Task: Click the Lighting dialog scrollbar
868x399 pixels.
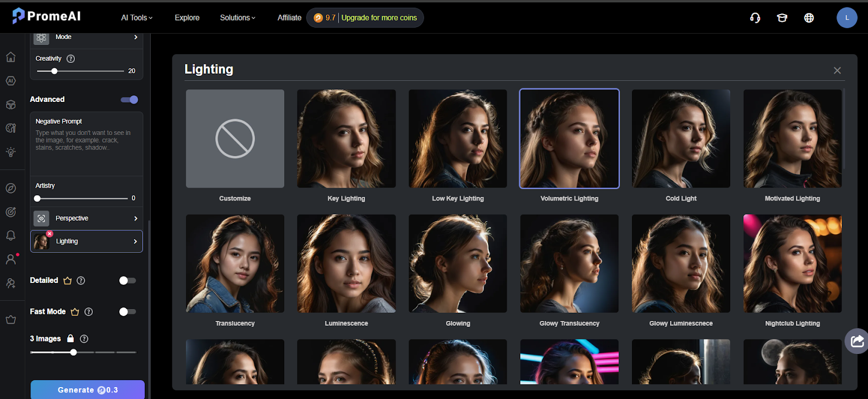Action: click(x=844, y=128)
